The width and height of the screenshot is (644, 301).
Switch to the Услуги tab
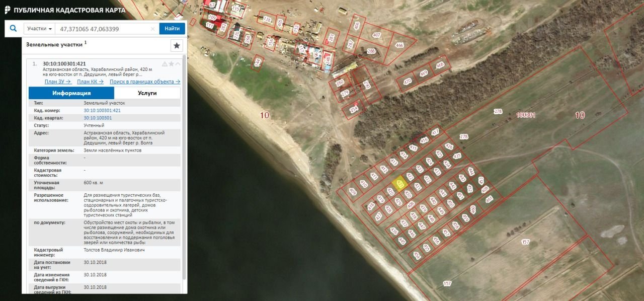pos(147,93)
